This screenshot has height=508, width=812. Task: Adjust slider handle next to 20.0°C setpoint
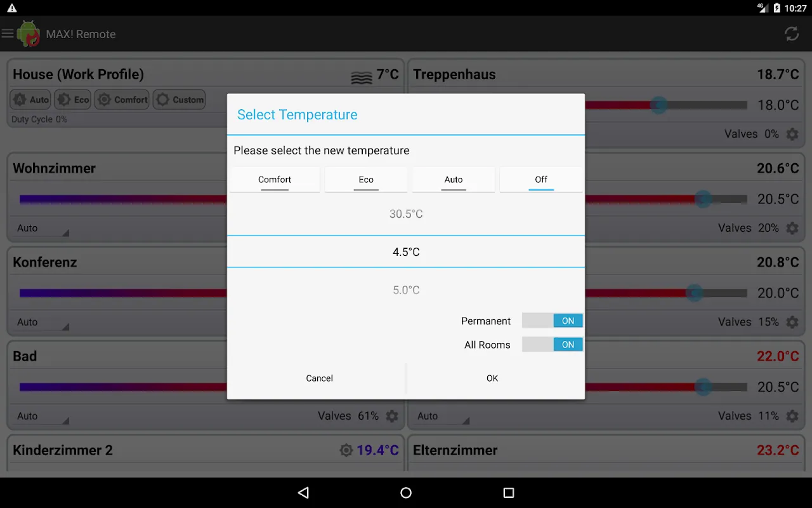(695, 293)
